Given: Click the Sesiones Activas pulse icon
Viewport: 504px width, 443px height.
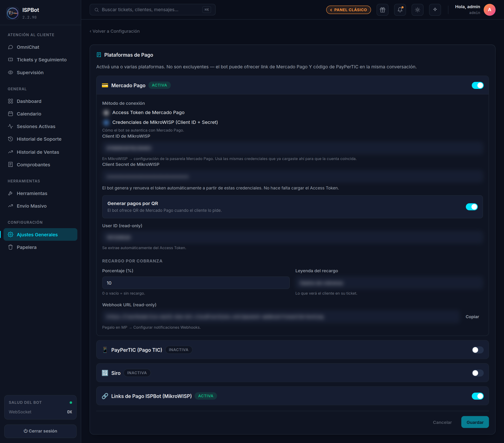Looking at the screenshot, I should (x=10, y=126).
